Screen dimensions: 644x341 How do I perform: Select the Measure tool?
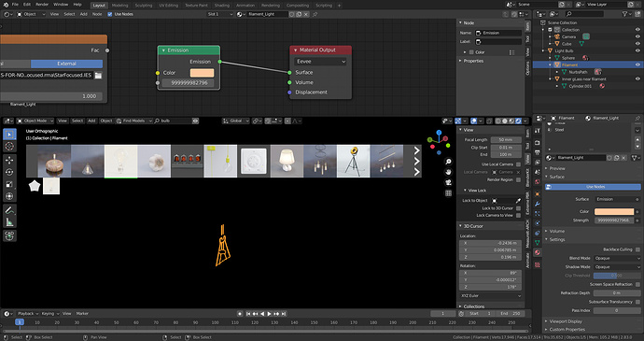coord(9,222)
